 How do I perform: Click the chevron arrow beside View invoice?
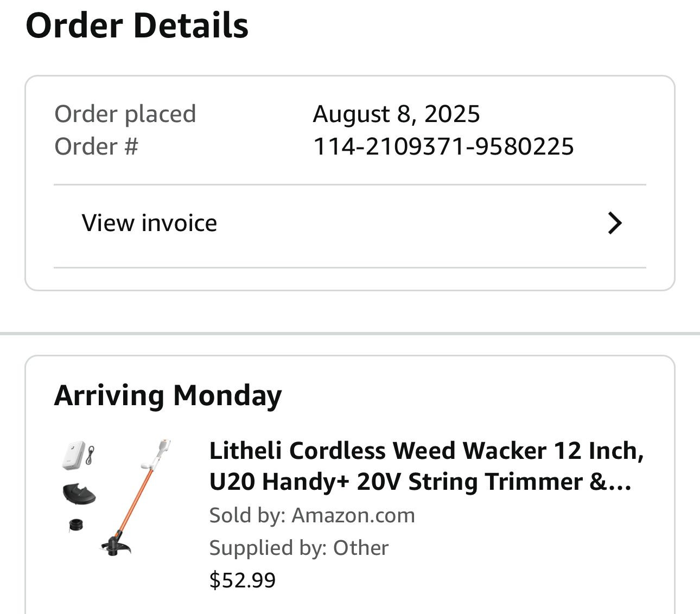point(614,223)
